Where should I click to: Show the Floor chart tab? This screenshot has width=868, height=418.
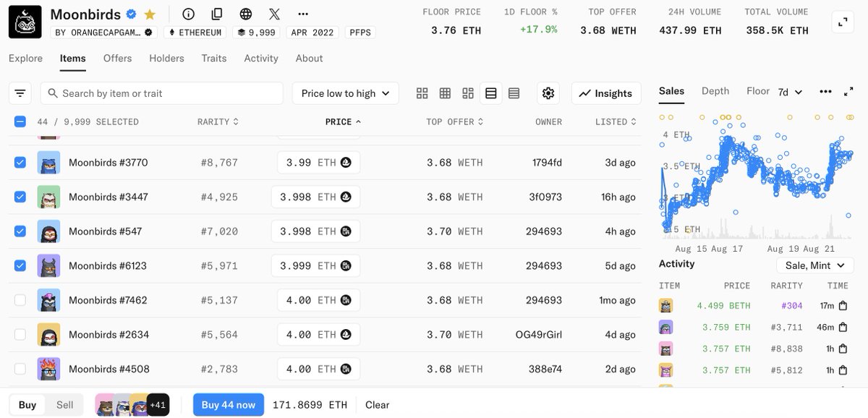(x=758, y=90)
